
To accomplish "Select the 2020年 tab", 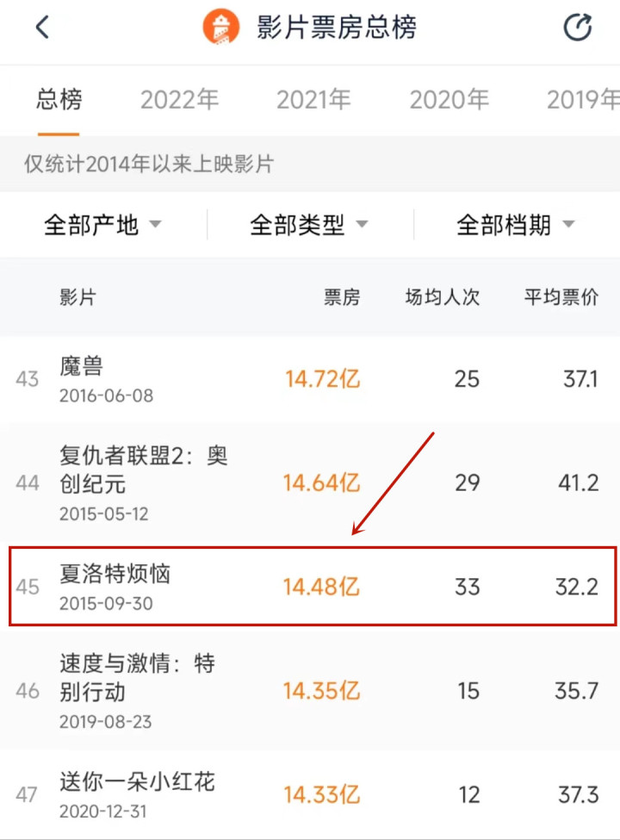I will [449, 100].
